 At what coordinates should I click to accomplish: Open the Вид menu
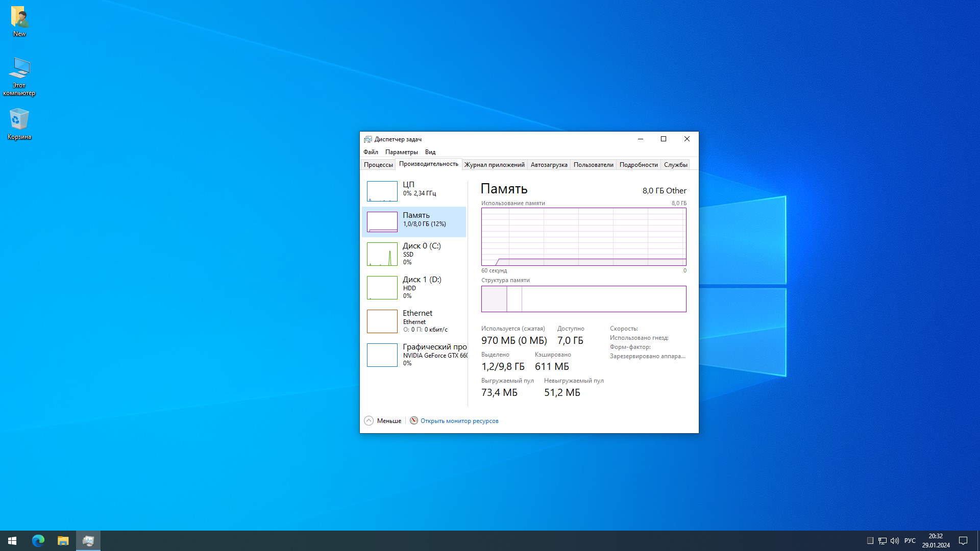(430, 152)
